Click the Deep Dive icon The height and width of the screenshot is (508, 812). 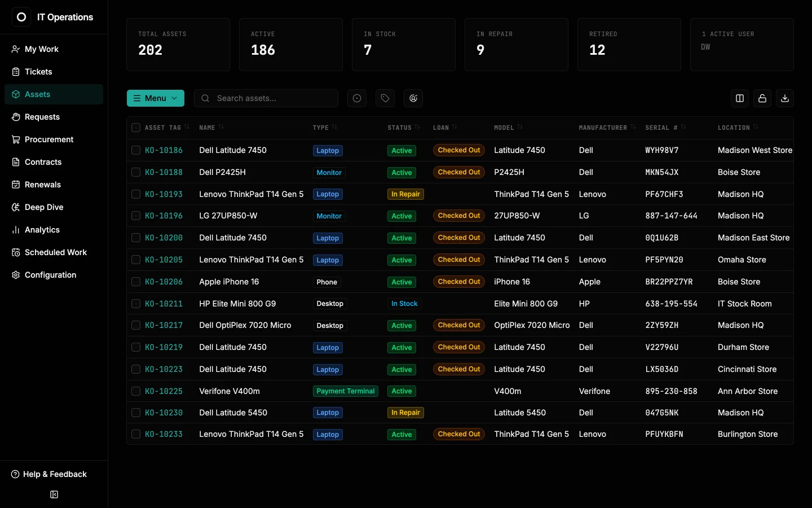pyautogui.click(x=16, y=207)
